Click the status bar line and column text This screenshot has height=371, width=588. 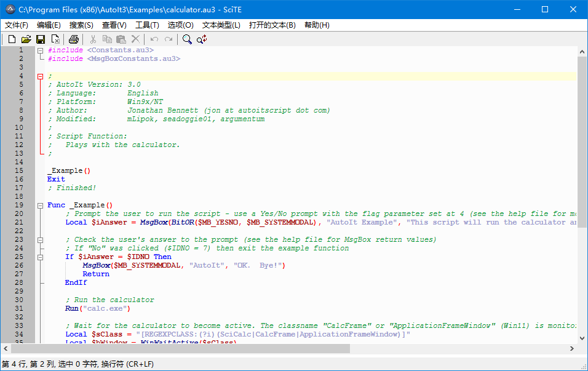pos(78,364)
